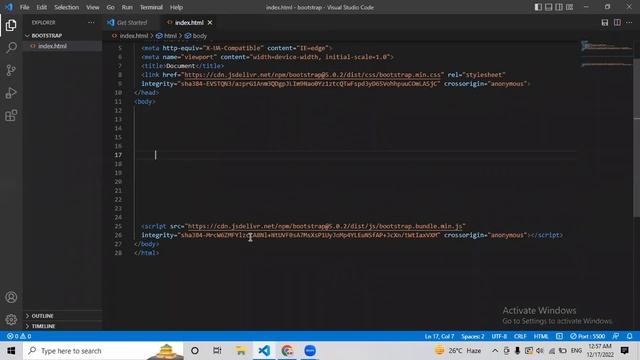Toggle the secondary side bar layout icon
640x360 pixels.
[x=559, y=7]
